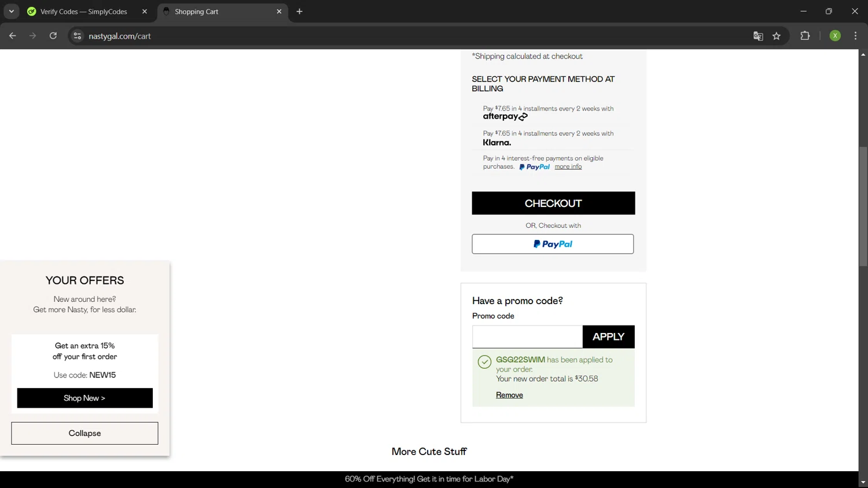
Task: Go forward one page
Action: [x=32, y=36]
